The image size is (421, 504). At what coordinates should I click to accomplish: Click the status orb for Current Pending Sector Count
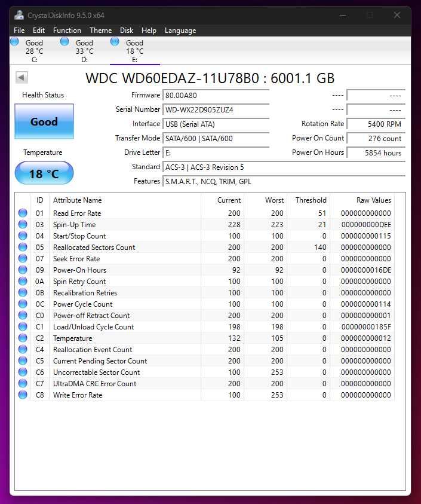tap(23, 361)
